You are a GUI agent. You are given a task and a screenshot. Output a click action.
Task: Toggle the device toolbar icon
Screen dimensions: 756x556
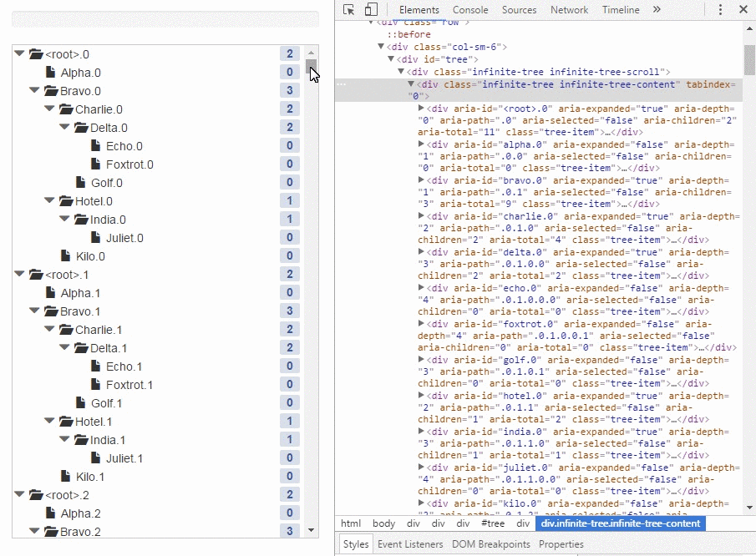371,10
